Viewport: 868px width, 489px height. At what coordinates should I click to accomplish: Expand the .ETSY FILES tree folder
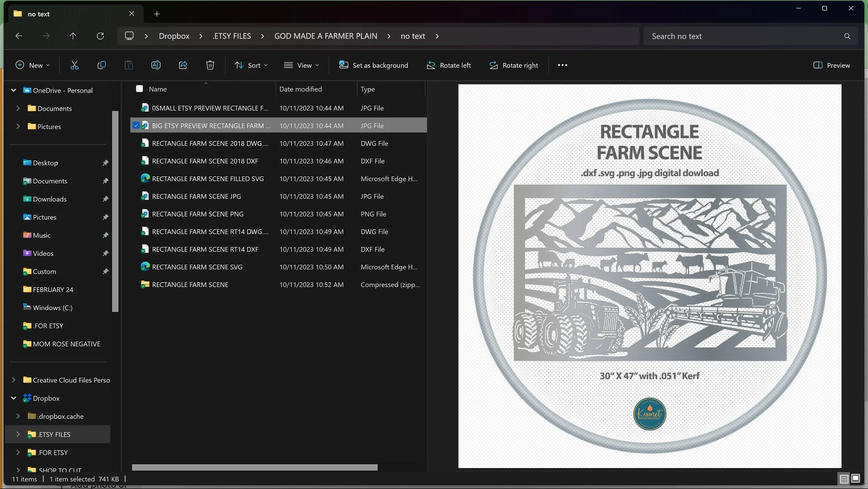[x=18, y=434]
